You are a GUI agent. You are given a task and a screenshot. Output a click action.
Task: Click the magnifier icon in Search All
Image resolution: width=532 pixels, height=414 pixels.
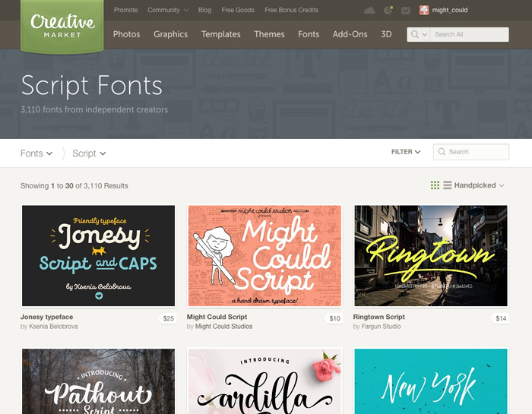point(415,34)
